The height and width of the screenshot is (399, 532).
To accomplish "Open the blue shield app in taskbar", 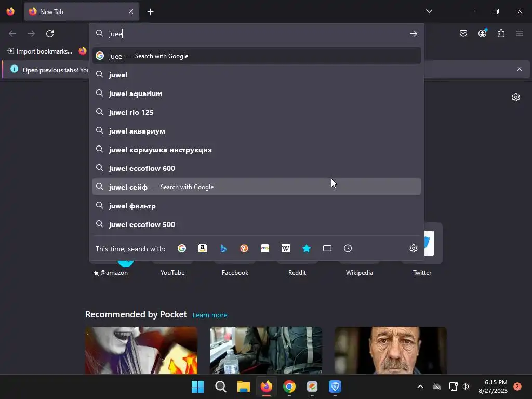I will point(335,387).
